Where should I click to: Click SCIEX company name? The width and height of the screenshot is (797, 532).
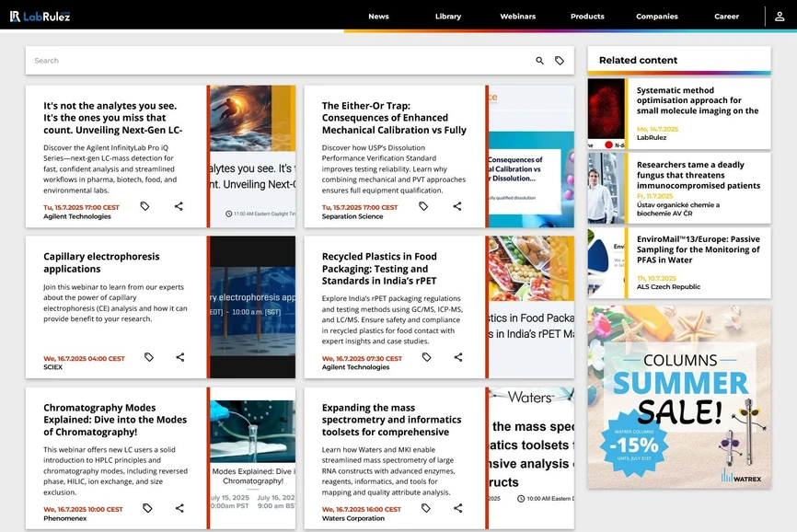pyautogui.click(x=52, y=367)
